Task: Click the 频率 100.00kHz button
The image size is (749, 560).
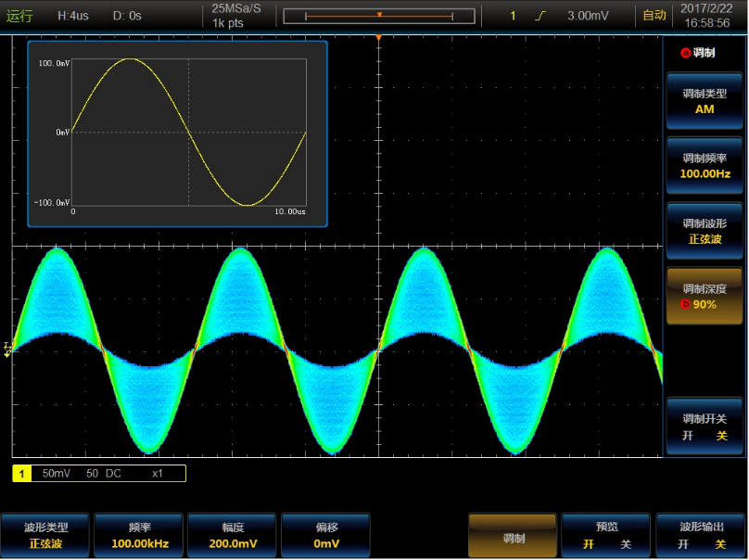Action: click(139, 535)
